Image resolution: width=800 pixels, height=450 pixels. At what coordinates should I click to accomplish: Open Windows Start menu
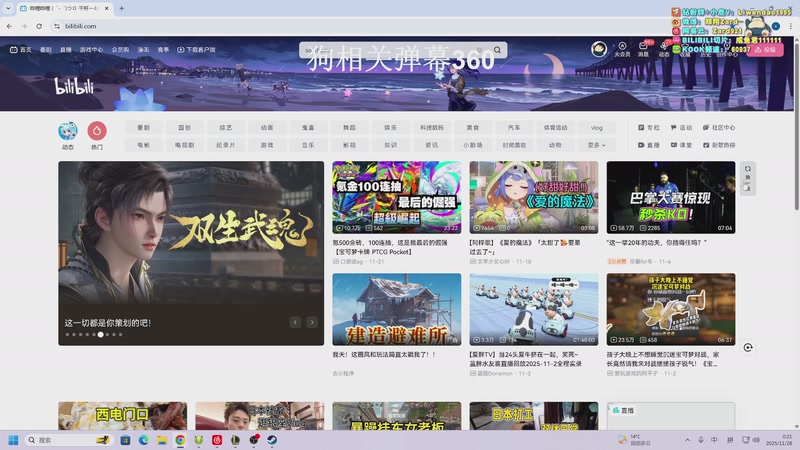tap(13, 440)
